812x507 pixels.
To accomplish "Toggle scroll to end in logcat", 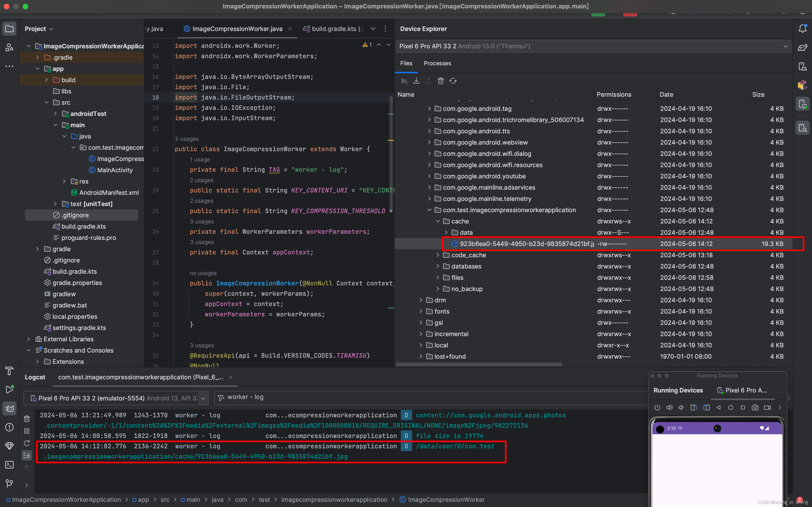I will click(x=27, y=455).
